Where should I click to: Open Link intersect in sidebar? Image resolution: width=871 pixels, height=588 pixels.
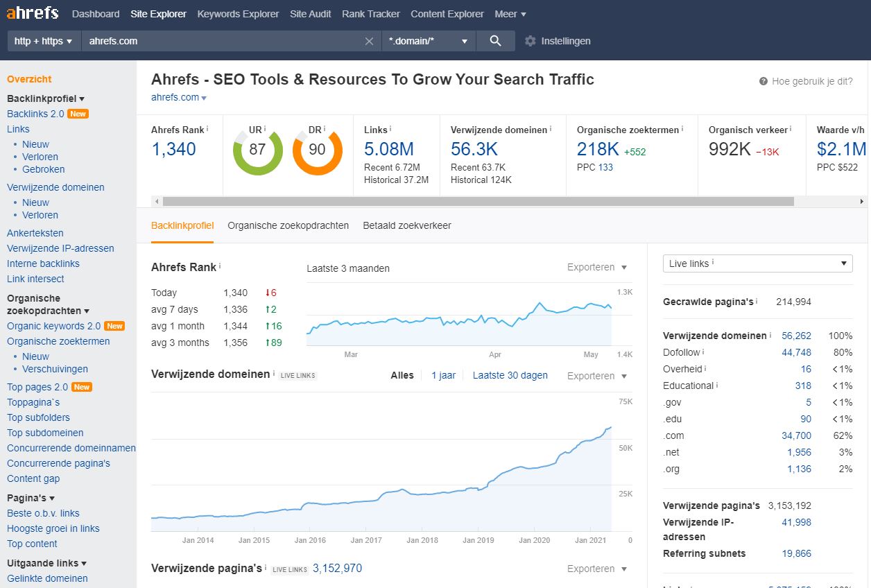tap(35, 279)
